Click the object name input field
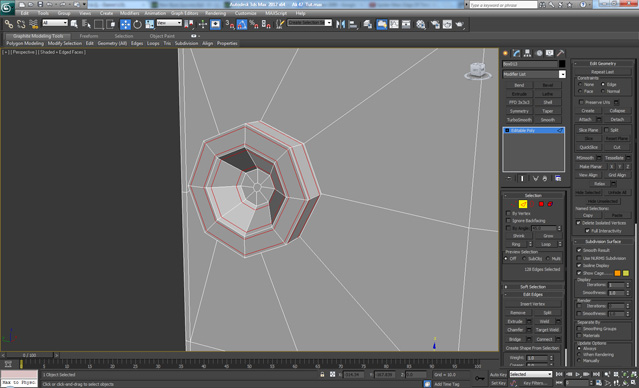This screenshot has height=388, width=639. pos(530,64)
